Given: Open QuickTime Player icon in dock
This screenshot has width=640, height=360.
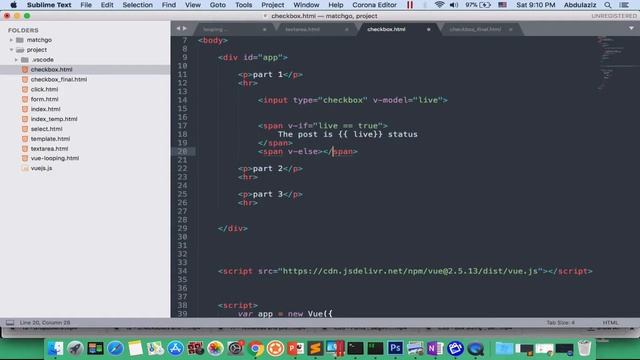Looking at the screenshot, I should 475,348.
